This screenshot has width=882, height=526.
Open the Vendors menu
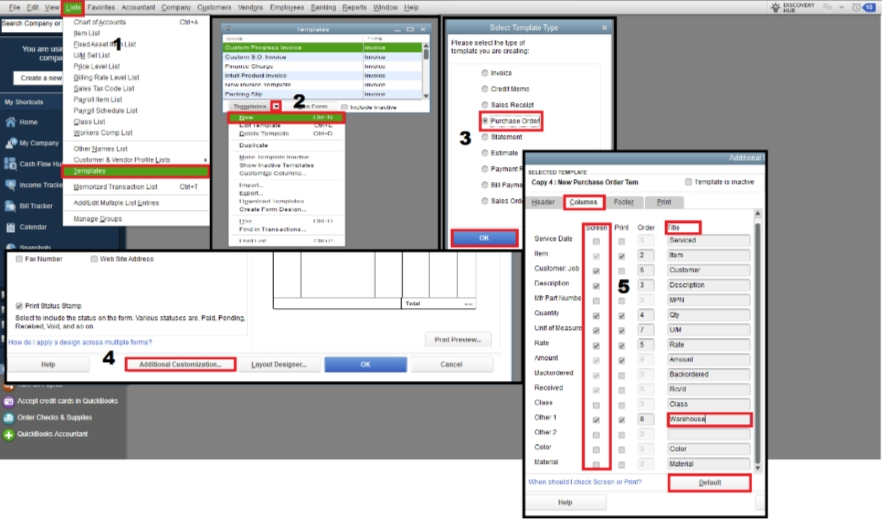coord(250,7)
